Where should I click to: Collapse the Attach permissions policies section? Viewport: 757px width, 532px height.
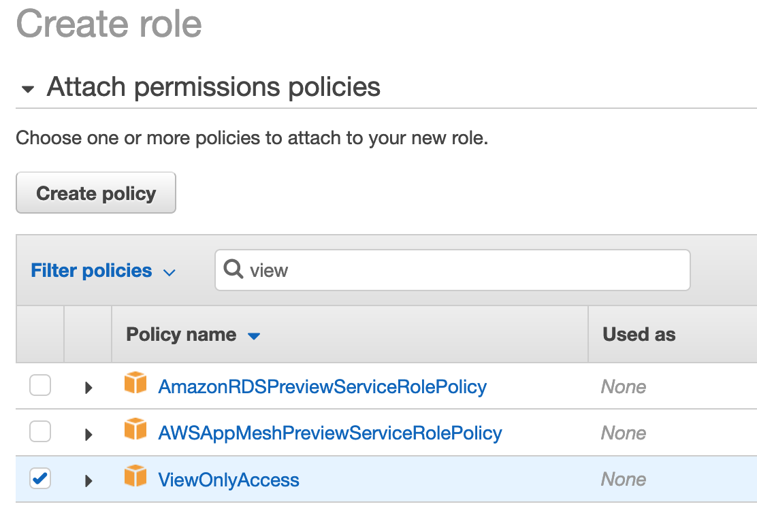point(28,88)
